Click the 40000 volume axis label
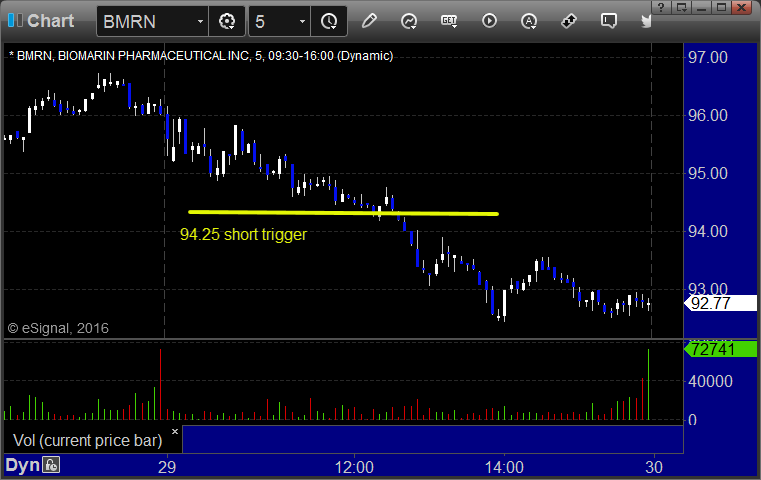 tap(710, 381)
